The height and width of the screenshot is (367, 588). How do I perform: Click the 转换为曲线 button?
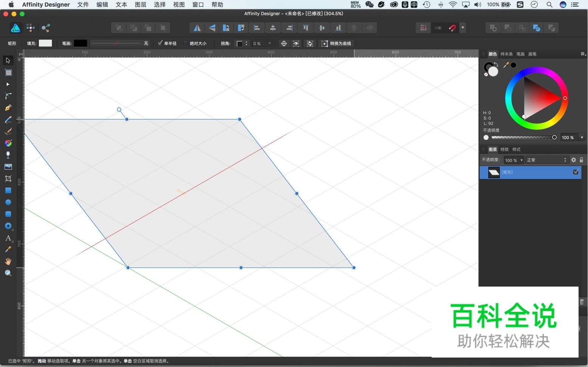(x=336, y=43)
